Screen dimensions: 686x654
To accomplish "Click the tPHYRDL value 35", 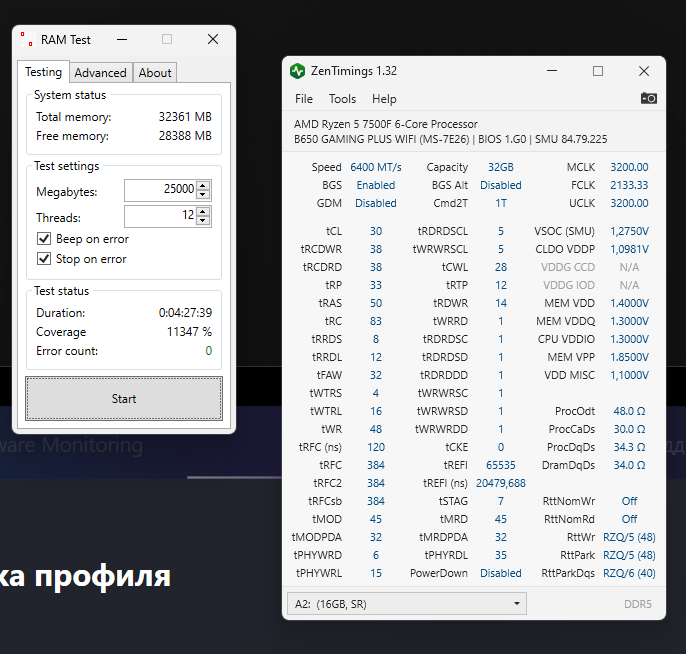I will point(500,555).
